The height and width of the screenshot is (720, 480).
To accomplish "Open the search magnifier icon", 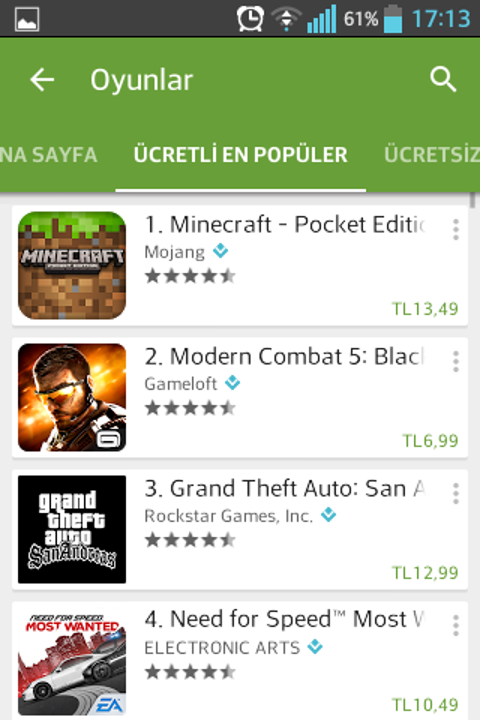I will pyautogui.click(x=443, y=79).
